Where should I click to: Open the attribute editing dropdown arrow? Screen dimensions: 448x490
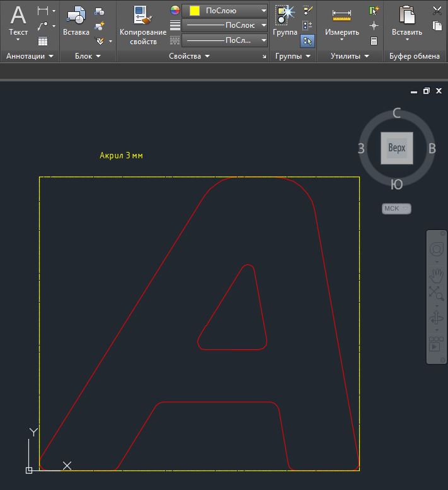(x=110, y=41)
